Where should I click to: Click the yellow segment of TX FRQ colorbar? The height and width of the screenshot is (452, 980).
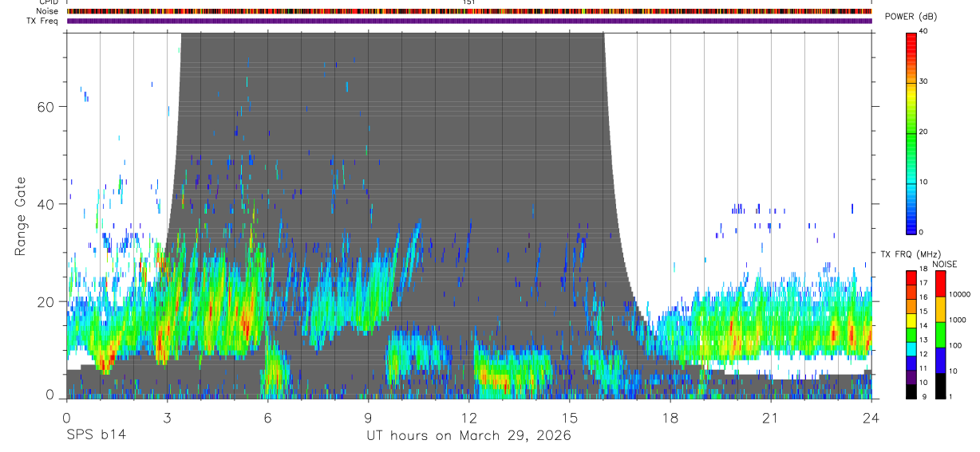(911, 320)
